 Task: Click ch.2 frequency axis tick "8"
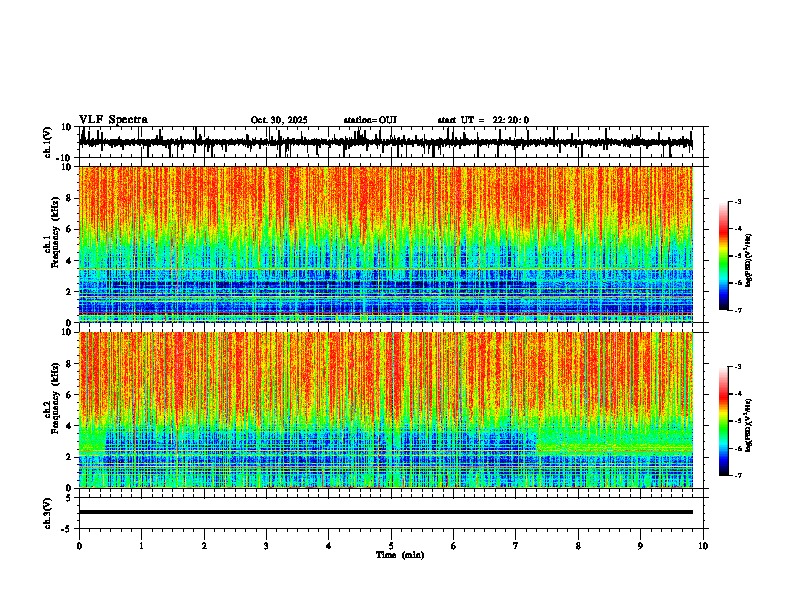click(69, 364)
